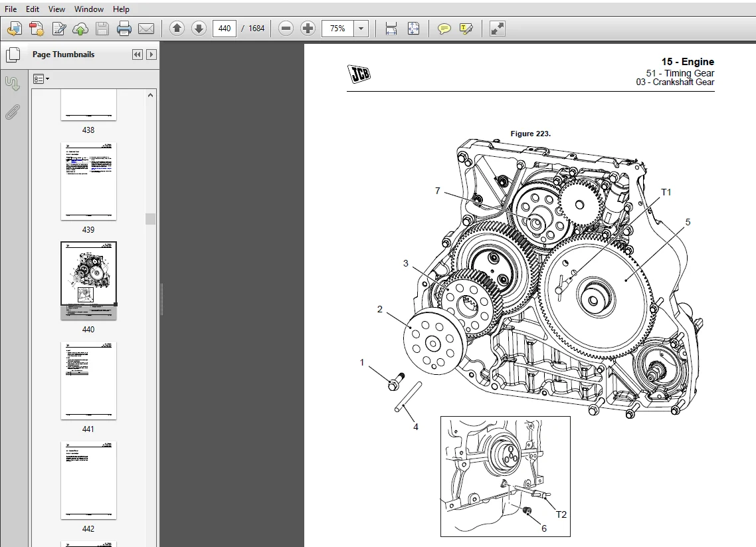Click the thumbnail scrollbar up arrow
The image size is (756, 547).
[x=150, y=96]
